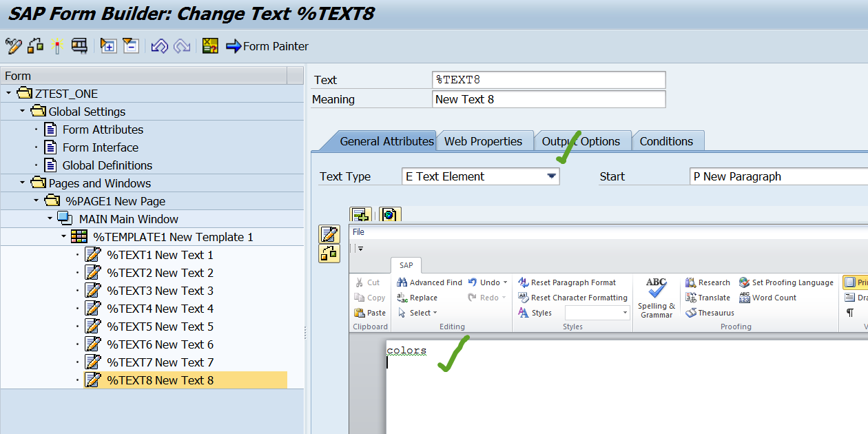Click the Meaning input field
The image size is (868, 434).
(x=549, y=99)
